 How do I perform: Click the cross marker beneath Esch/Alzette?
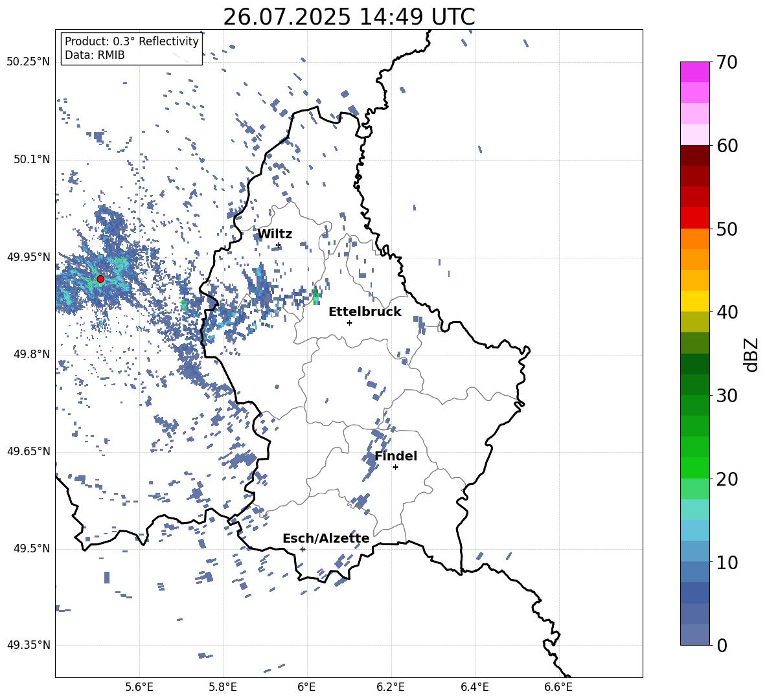tap(303, 549)
